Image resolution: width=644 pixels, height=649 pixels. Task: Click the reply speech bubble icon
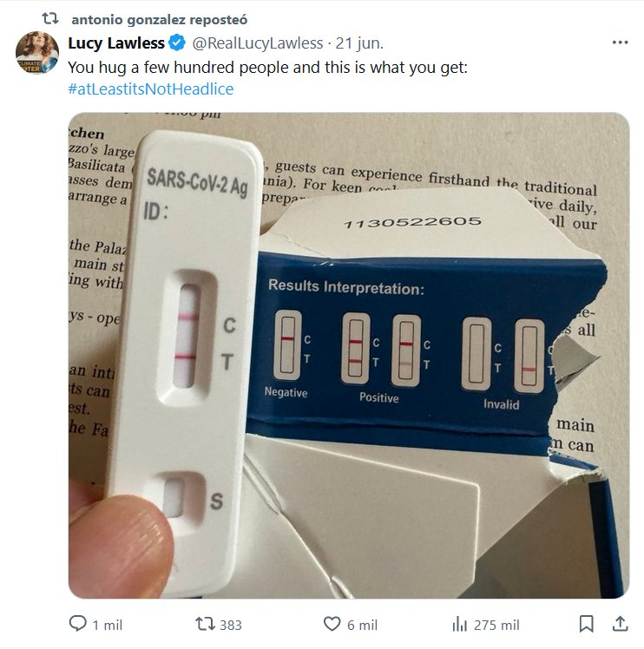click(x=78, y=624)
